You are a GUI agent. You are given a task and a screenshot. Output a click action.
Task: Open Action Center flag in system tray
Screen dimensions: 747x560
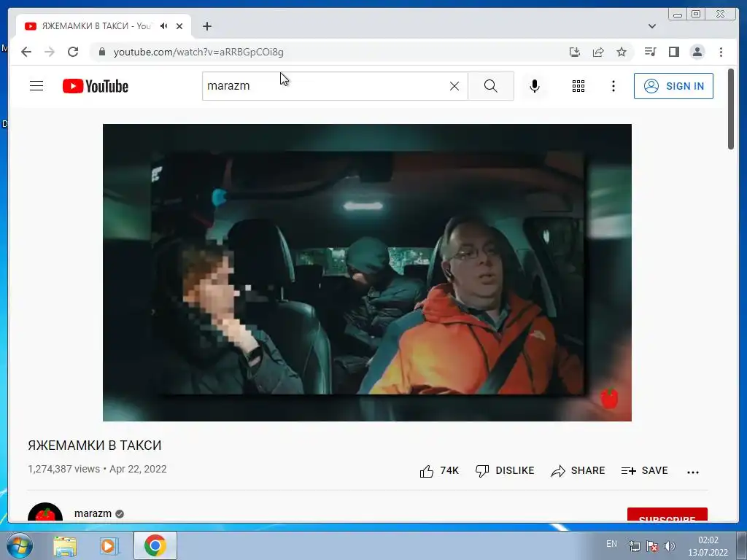652,546
